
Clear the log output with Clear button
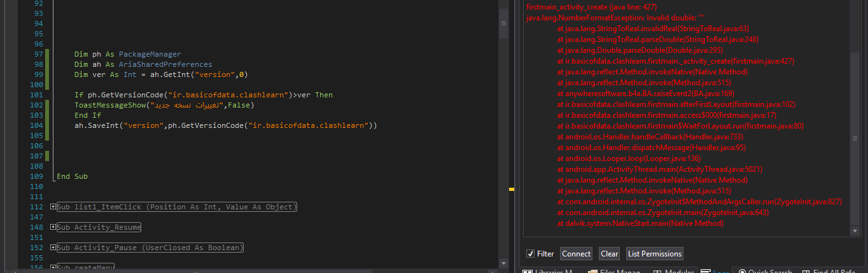click(609, 254)
